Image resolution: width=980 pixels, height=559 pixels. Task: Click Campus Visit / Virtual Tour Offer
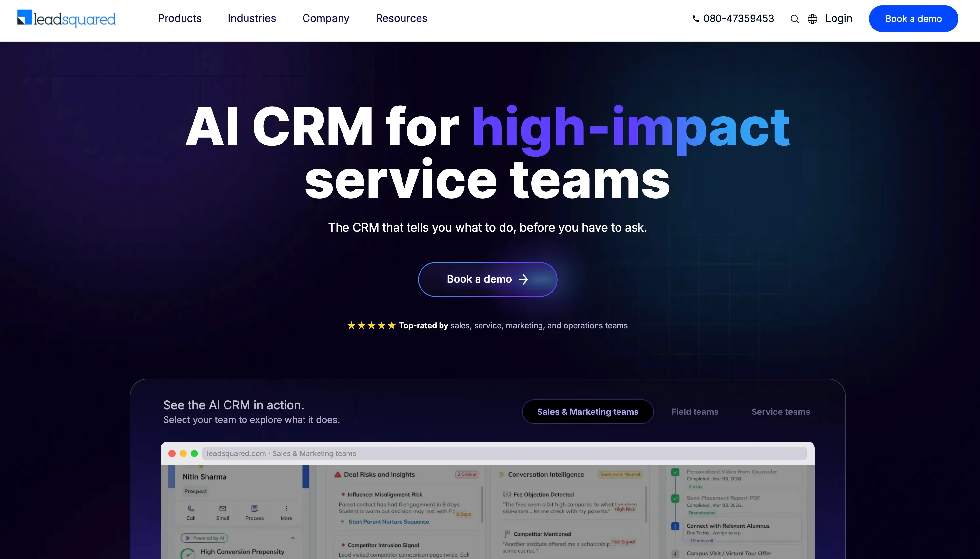point(729,554)
